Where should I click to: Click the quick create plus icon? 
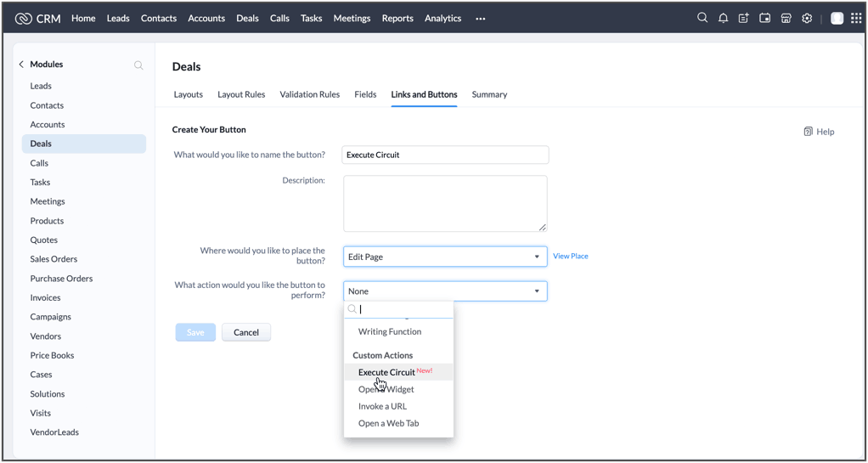744,19
